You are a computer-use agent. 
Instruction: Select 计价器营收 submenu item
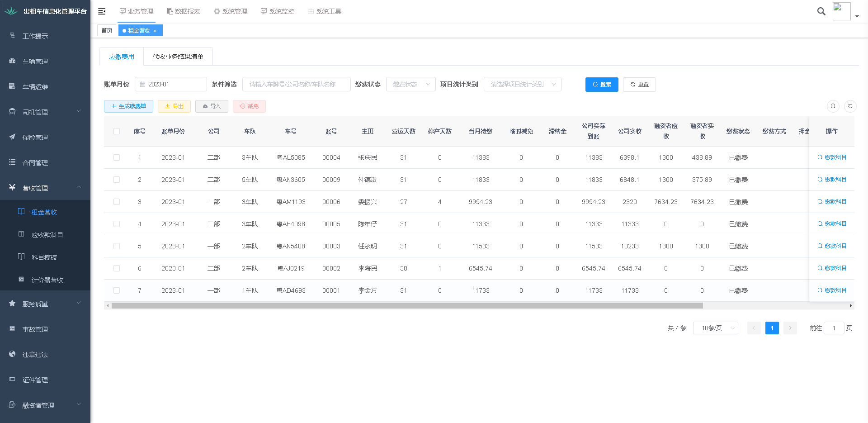[47, 280]
